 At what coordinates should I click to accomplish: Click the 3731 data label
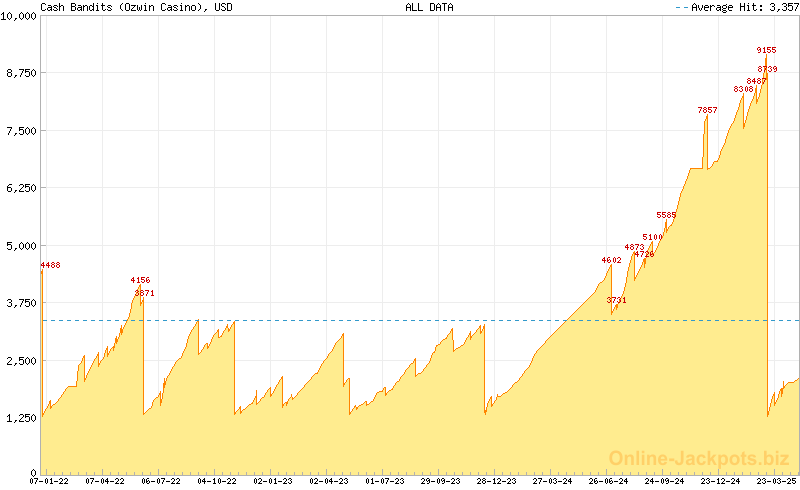(617, 300)
